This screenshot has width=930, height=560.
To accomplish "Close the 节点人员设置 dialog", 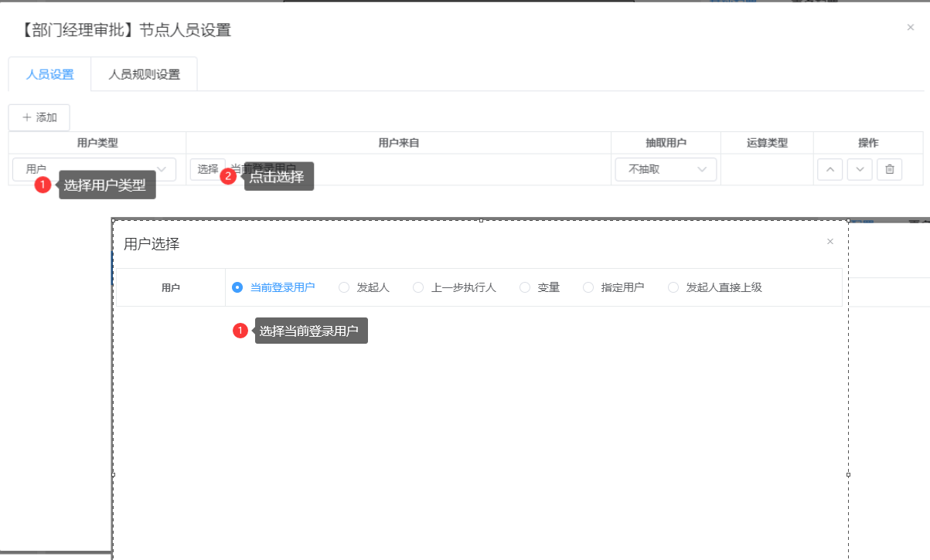I will 910,28.
